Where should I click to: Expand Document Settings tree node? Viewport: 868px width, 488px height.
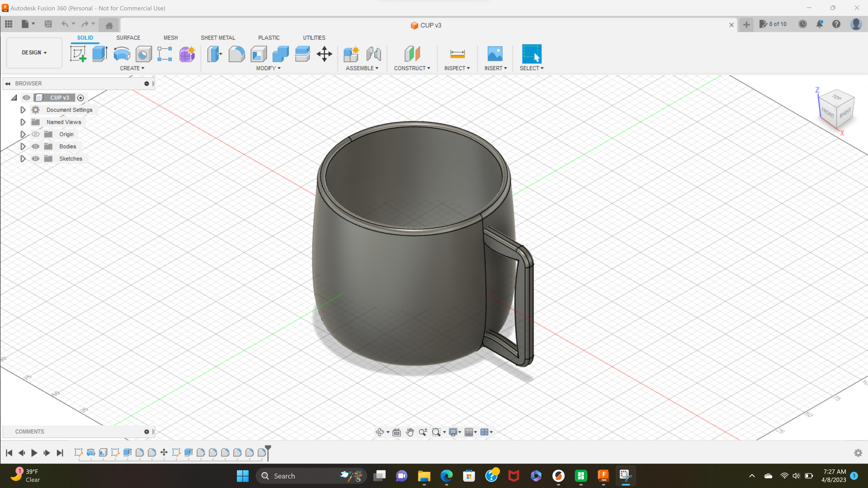click(x=23, y=110)
